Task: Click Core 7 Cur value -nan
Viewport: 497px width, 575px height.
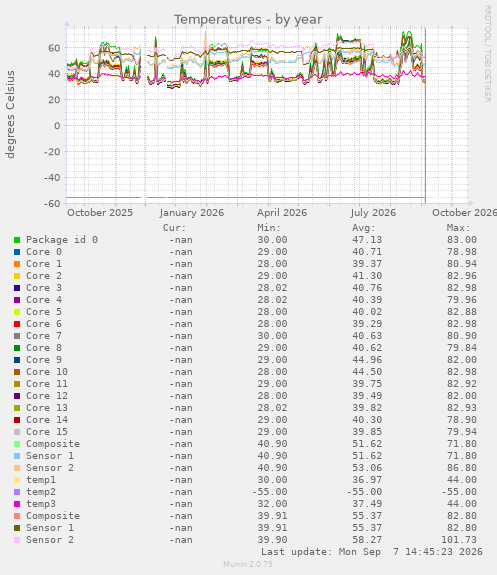Action: 181,336
